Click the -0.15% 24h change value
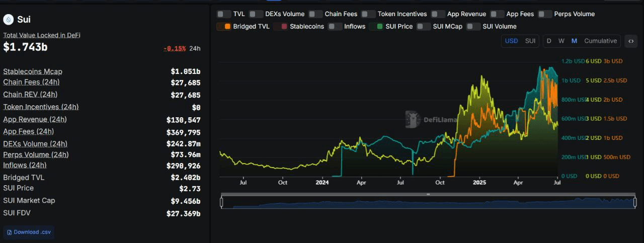 pos(175,48)
